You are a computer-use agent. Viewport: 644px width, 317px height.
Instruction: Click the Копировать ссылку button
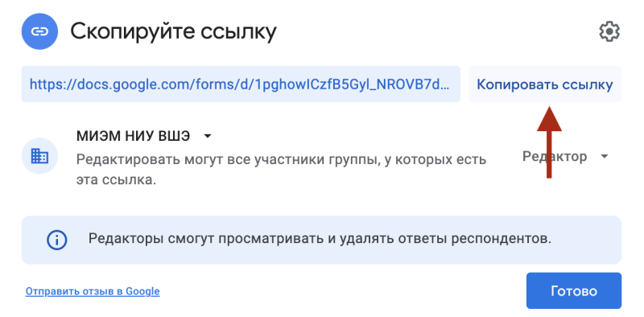click(x=545, y=84)
